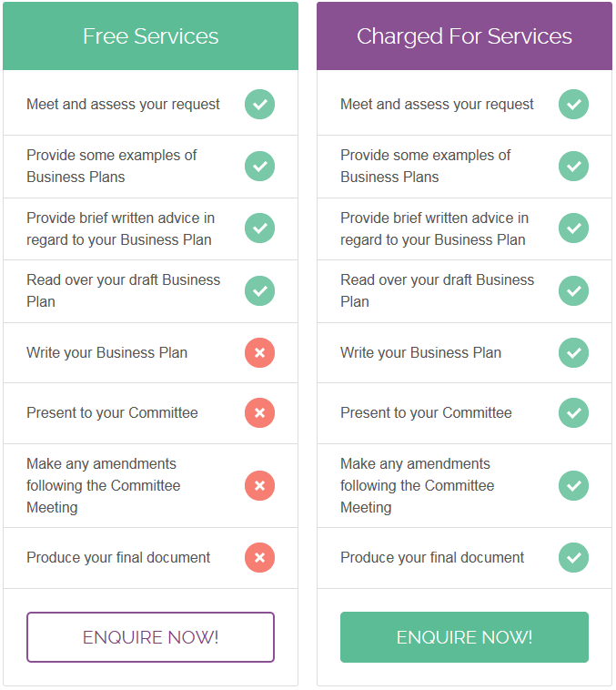The height and width of the screenshot is (690, 616).
Task: Click the red cross beside Write your Business Plan
Action: point(259,352)
